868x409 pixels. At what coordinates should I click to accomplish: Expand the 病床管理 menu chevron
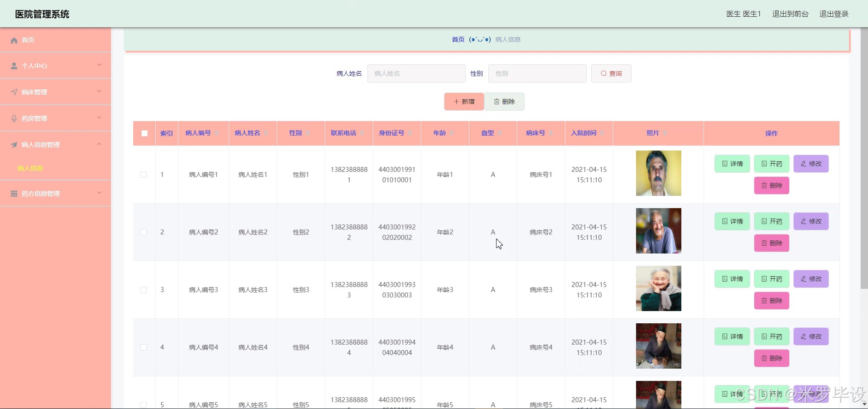pos(99,92)
